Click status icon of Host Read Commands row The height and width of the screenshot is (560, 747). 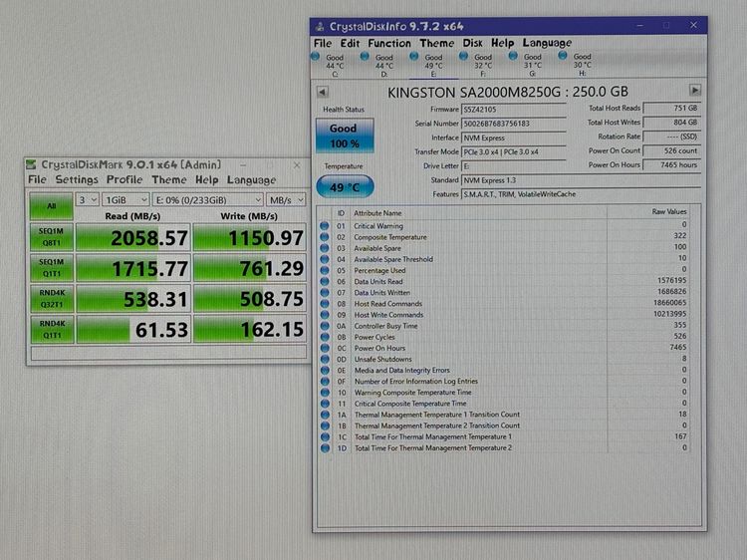[325, 304]
